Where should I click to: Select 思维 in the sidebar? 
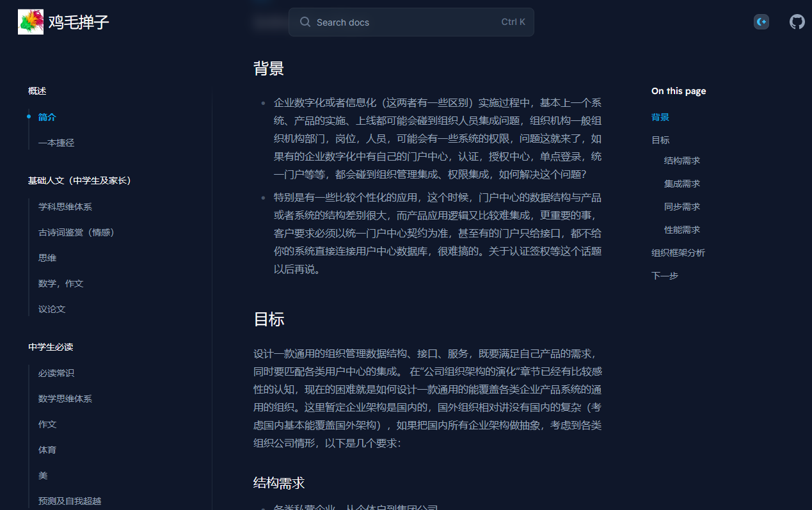coord(47,258)
